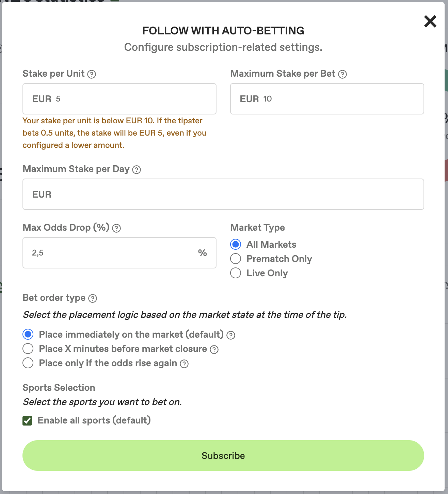Click help icon beside Place immediately option
448x494 pixels.
point(231,335)
